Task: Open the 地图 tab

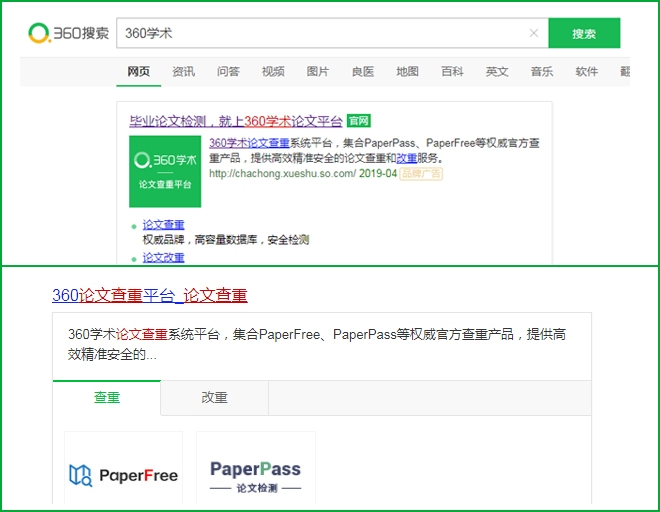Action: [407, 71]
